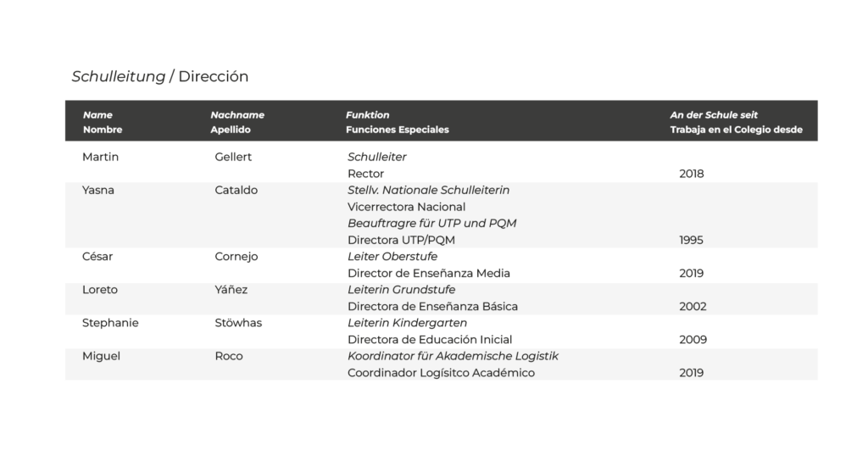Select the year 2002 cell
Screen dimensions: 868x450
pyautogui.click(x=692, y=306)
